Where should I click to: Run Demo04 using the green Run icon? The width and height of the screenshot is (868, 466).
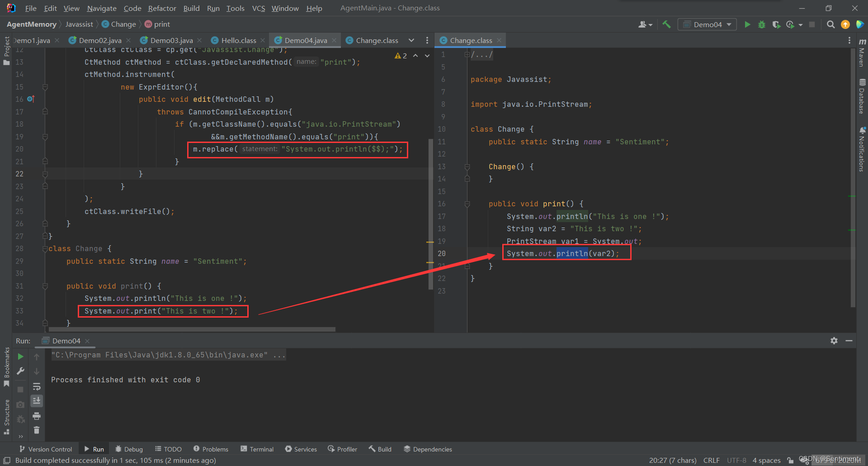(747, 24)
